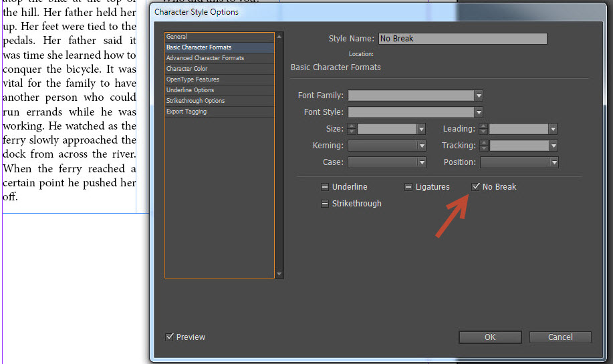Uncheck the No Break checkbox
This screenshot has height=364, width=613.
[x=475, y=187]
